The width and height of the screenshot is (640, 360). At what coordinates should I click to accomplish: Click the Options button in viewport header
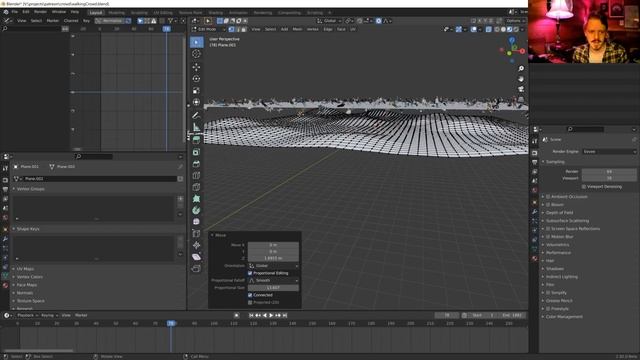(x=515, y=21)
